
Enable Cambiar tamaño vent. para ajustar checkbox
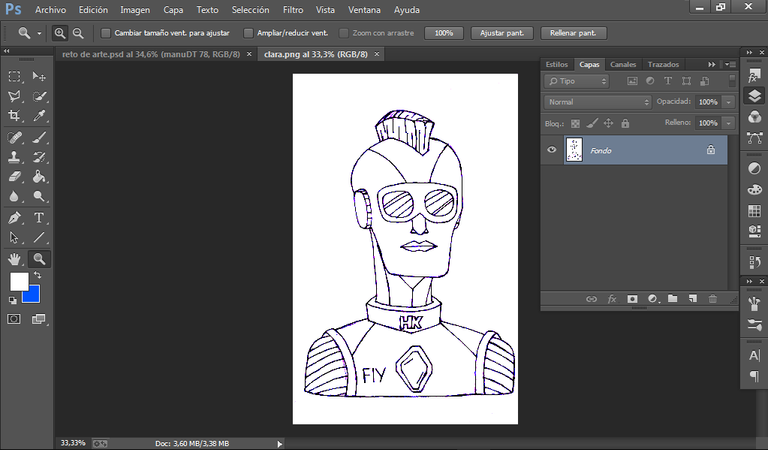pyautogui.click(x=105, y=33)
